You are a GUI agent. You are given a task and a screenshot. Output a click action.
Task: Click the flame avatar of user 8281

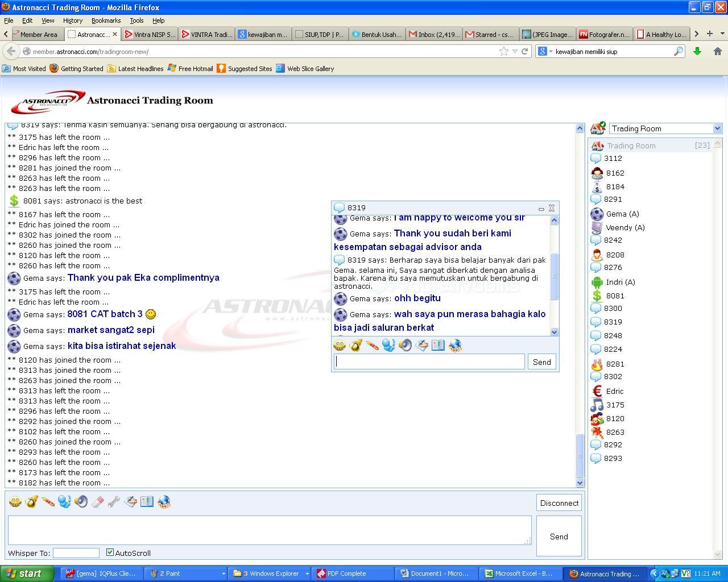pyautogui.click(x=597, y=364)
